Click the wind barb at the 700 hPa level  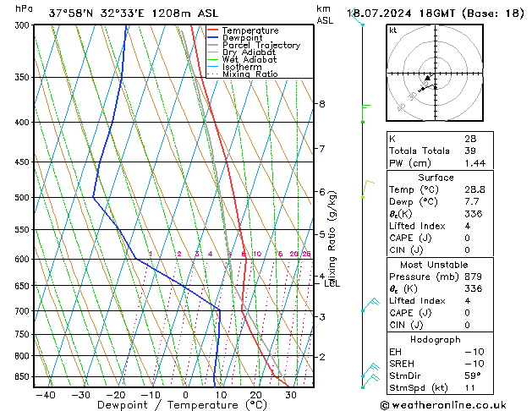point(370,304)
